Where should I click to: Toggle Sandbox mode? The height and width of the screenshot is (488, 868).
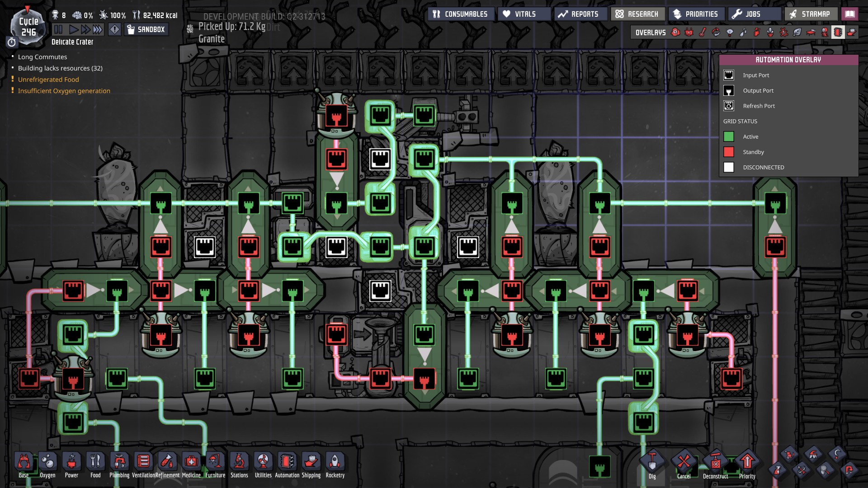[x=146, y=30]
